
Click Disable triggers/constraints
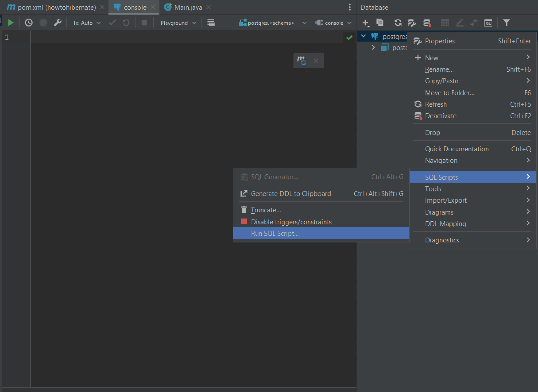pos(321,222)
